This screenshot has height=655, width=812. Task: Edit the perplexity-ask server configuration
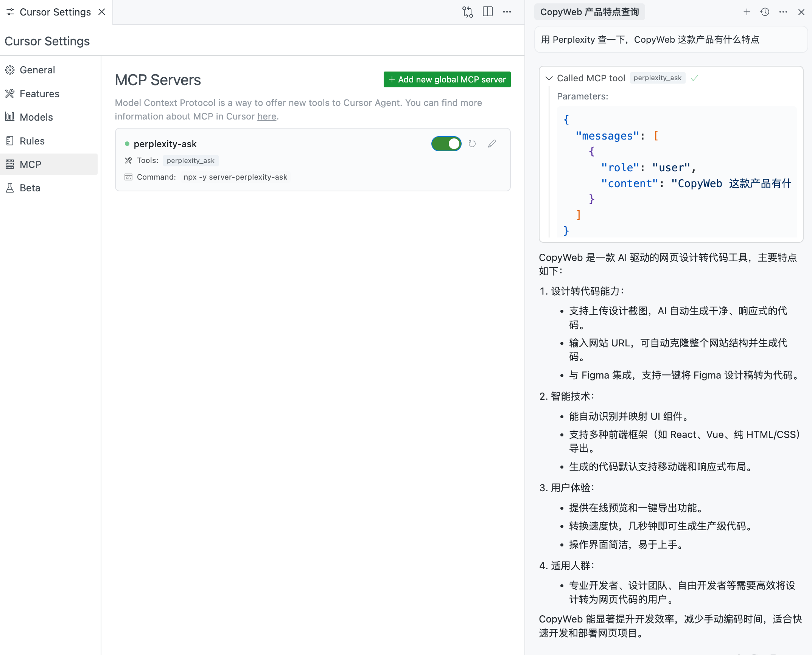click(x=492, y=144)
